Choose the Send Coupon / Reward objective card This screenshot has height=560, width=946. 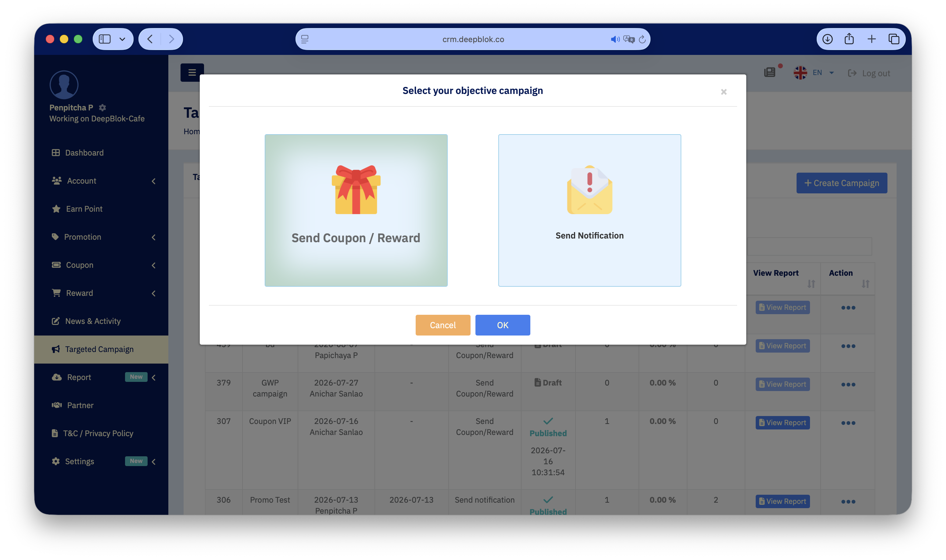point(356,210)
